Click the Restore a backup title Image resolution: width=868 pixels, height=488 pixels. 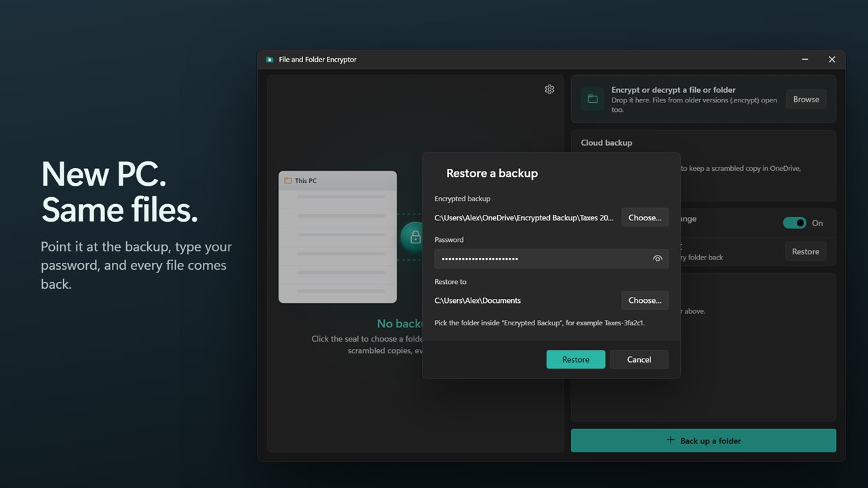click(x=492, y=174)
